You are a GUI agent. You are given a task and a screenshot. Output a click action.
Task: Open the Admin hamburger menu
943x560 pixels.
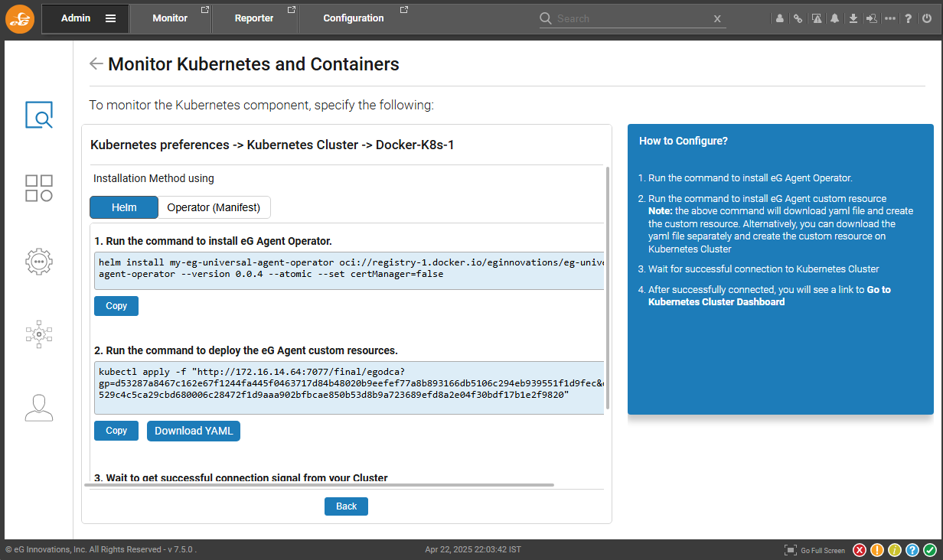[111, 18]
